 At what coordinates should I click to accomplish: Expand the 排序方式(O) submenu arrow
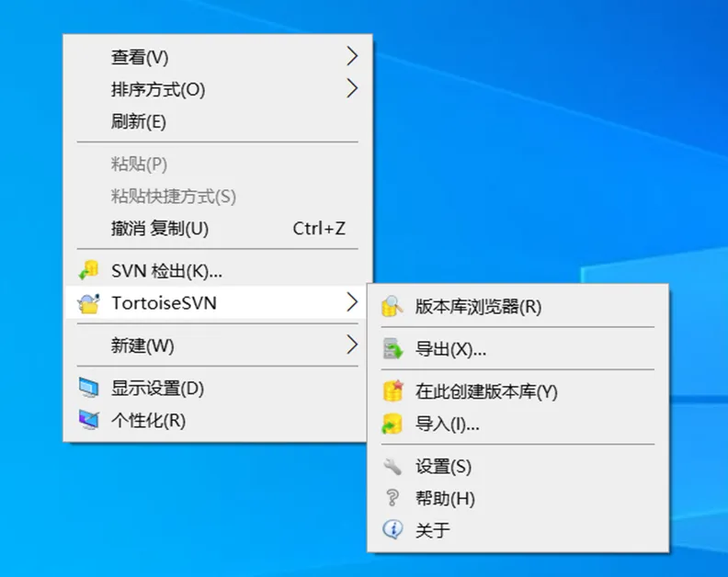click(x=352, y=88)
